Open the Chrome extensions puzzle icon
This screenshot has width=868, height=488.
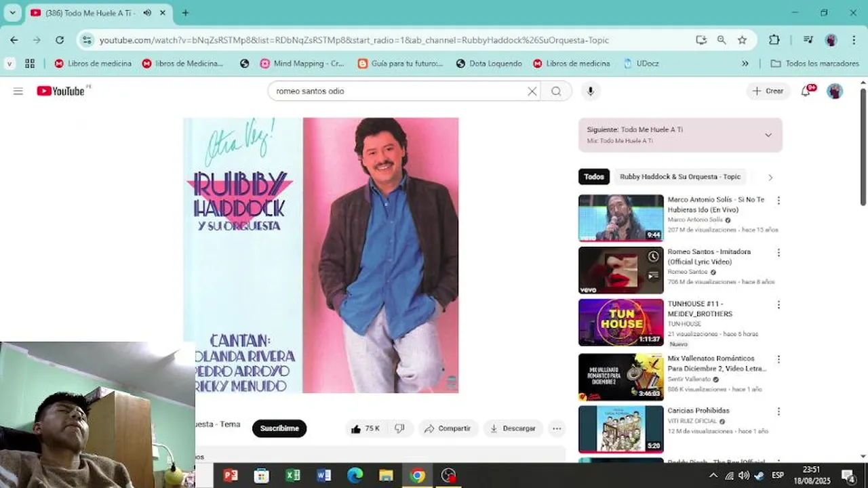tap(774, 40)
